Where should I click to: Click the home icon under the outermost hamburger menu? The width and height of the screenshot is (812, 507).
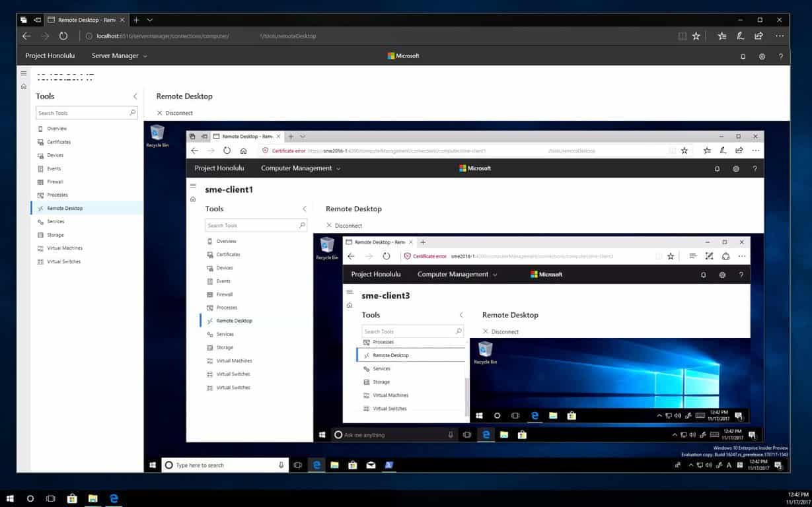pyautogui.click(x=24, y=86)
